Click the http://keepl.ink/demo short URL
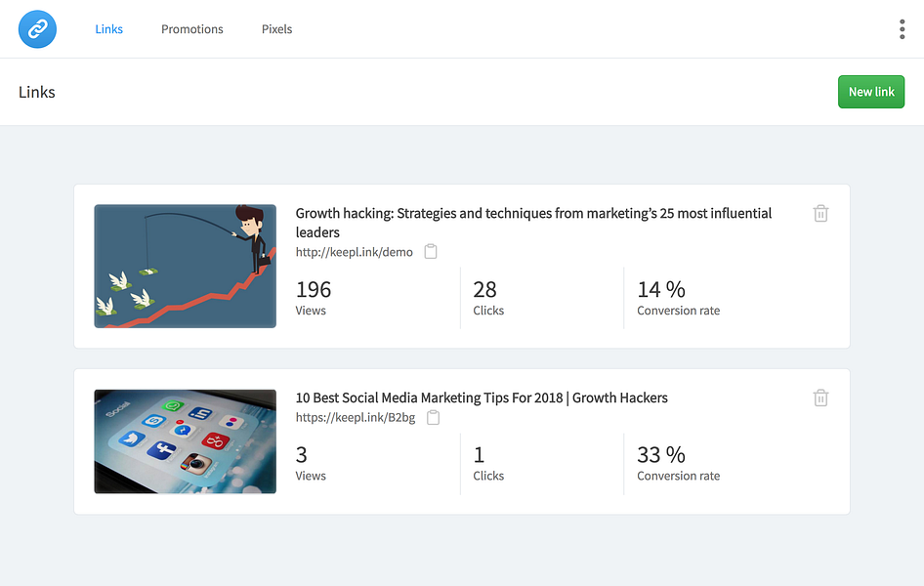Image resolution: width=924 pixels, height=586 pixels. pos(355,252)
